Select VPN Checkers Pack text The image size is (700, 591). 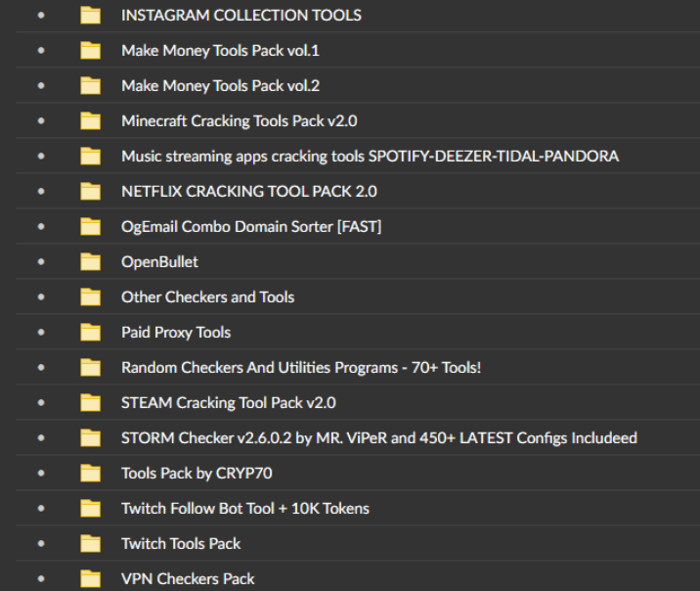click(188, 579)
